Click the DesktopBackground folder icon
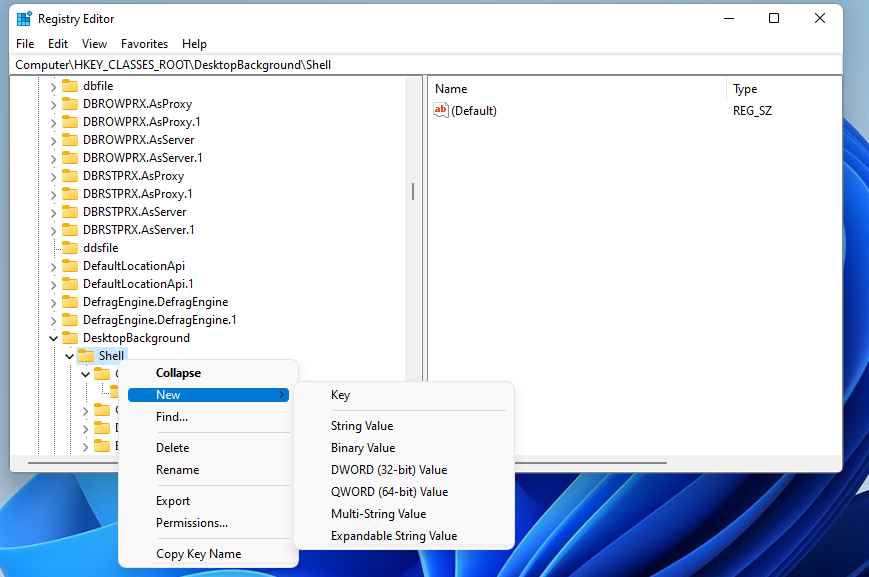Screen dimensions: 869x577 (70, 337)
